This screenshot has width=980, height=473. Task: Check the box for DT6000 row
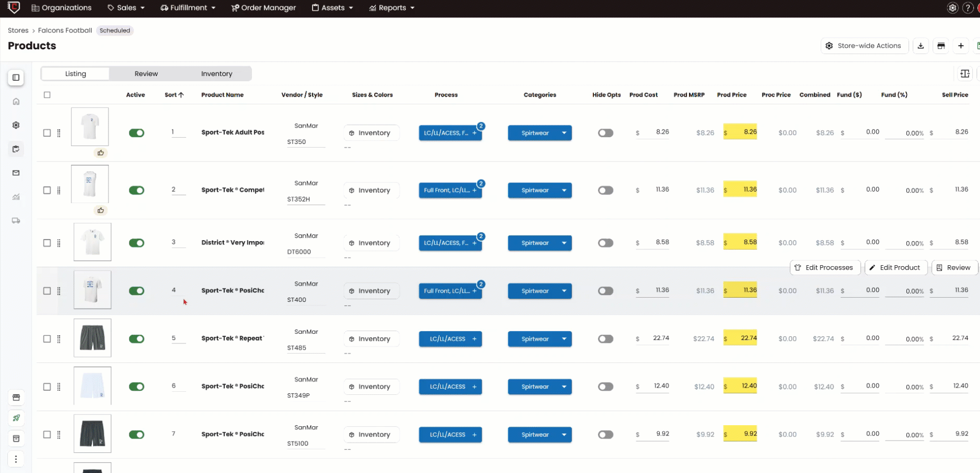pos(47,243)
